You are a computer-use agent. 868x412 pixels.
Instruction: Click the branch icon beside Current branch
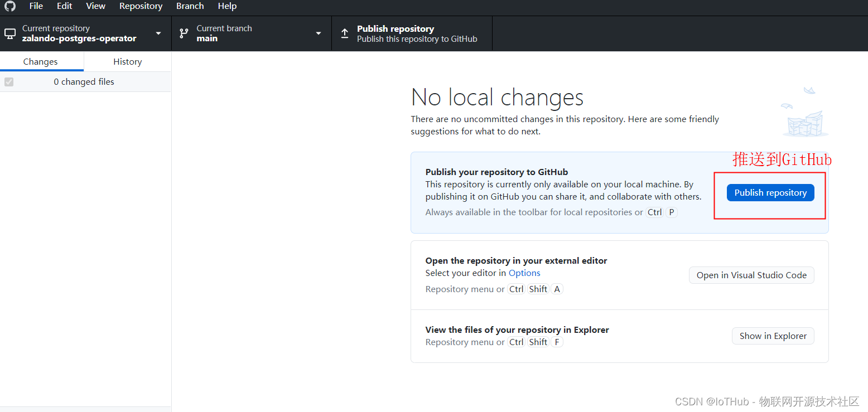184,33
